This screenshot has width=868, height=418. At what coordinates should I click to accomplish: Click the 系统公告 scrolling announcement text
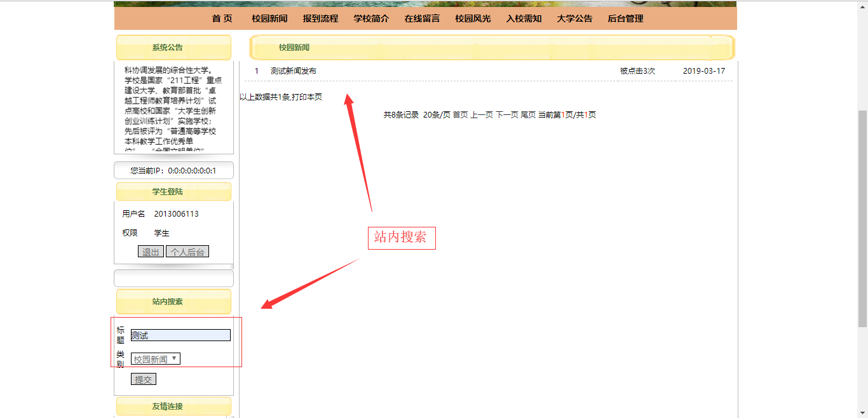click(x=173, y=108)
